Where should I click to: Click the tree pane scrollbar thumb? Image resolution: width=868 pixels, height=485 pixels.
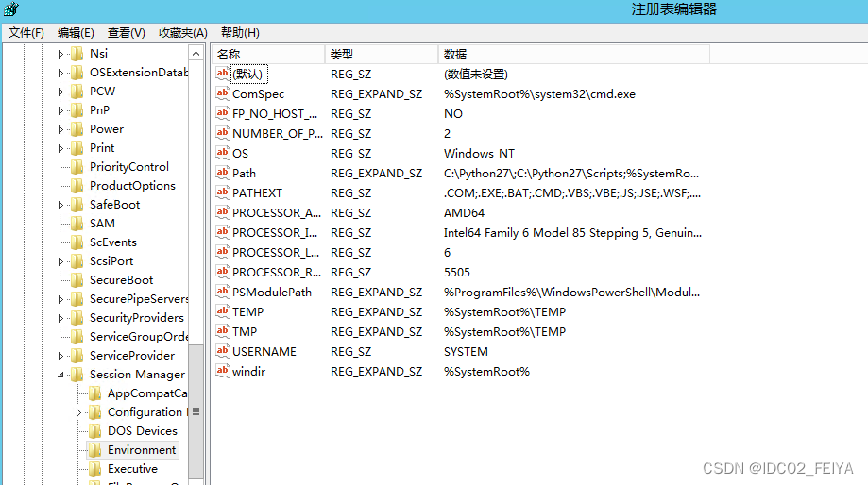tap(196, 412)
